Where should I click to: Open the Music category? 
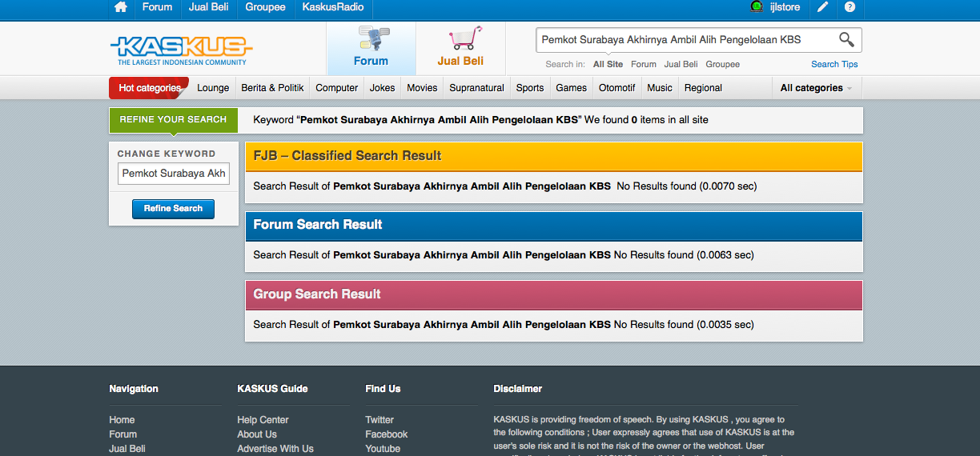(x=659, y=88)
